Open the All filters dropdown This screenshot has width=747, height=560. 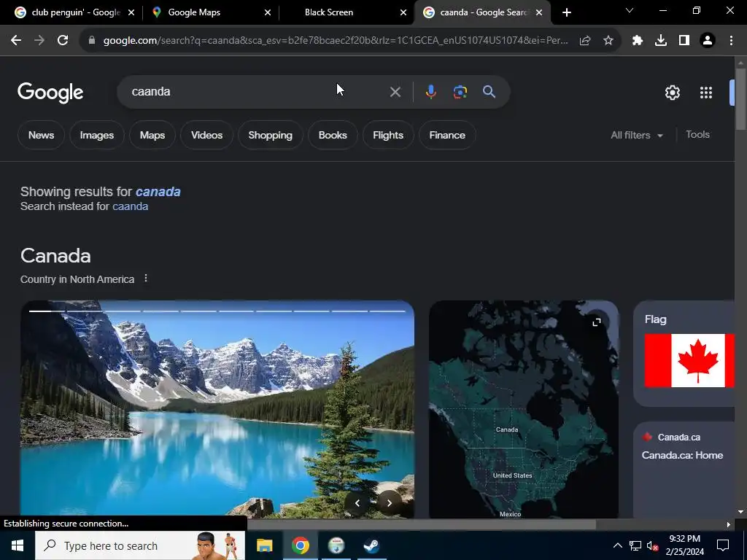[637, 135]
